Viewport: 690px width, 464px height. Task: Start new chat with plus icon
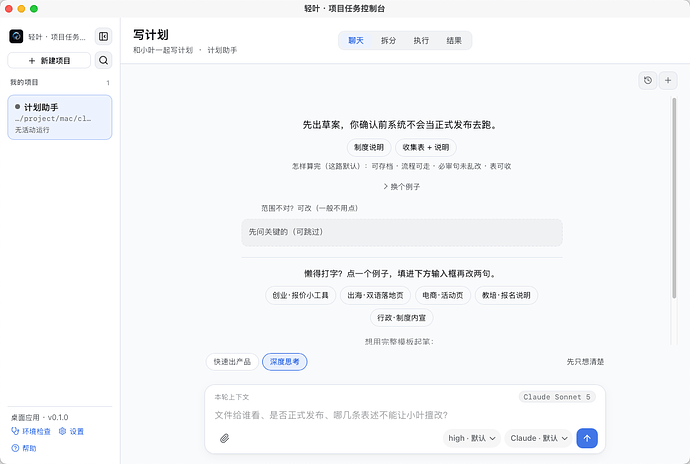[x=668, y=80]
